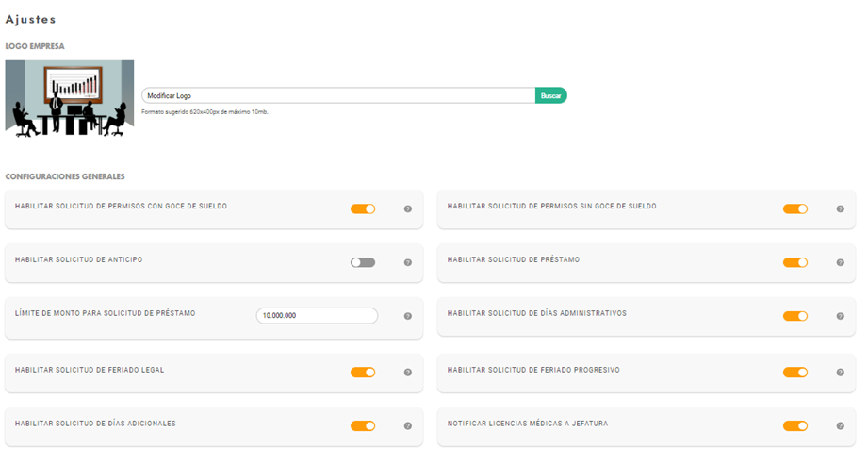Image resolution: width=868 pixels, height=449 pixels.
Task: Show help for habilitar solicitud de préstamo
Action: 840,262
